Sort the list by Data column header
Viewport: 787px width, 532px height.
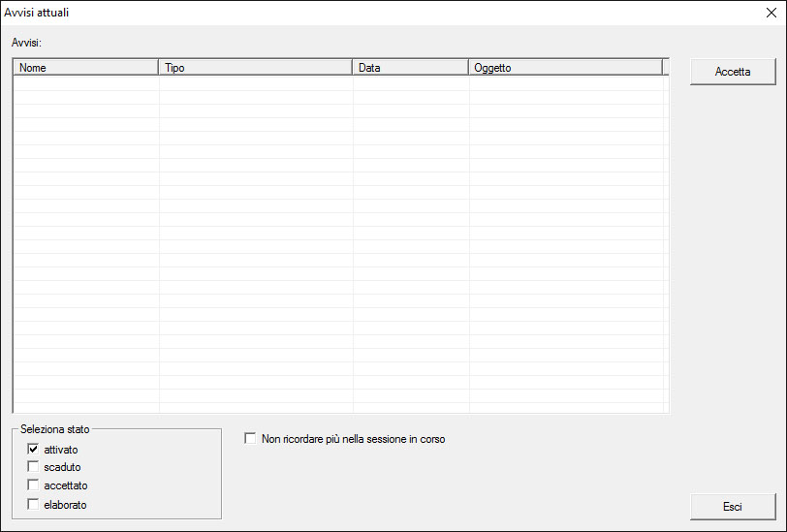pos(409,68)
